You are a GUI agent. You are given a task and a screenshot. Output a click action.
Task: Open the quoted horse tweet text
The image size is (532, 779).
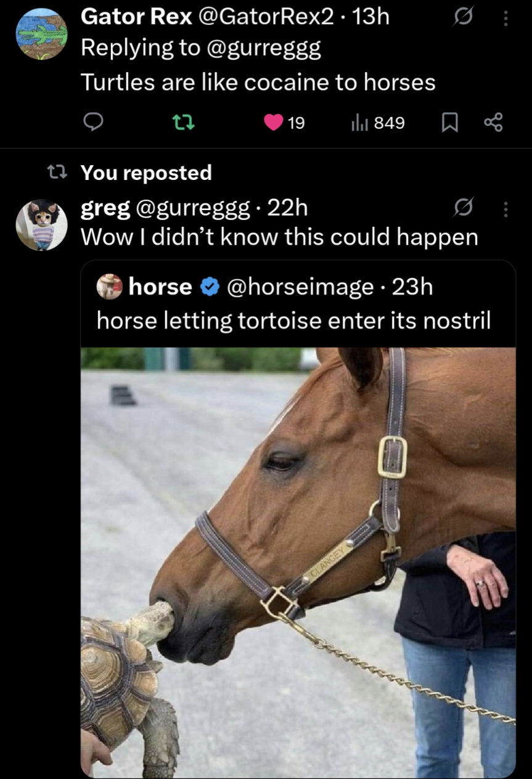coord(294,320)
